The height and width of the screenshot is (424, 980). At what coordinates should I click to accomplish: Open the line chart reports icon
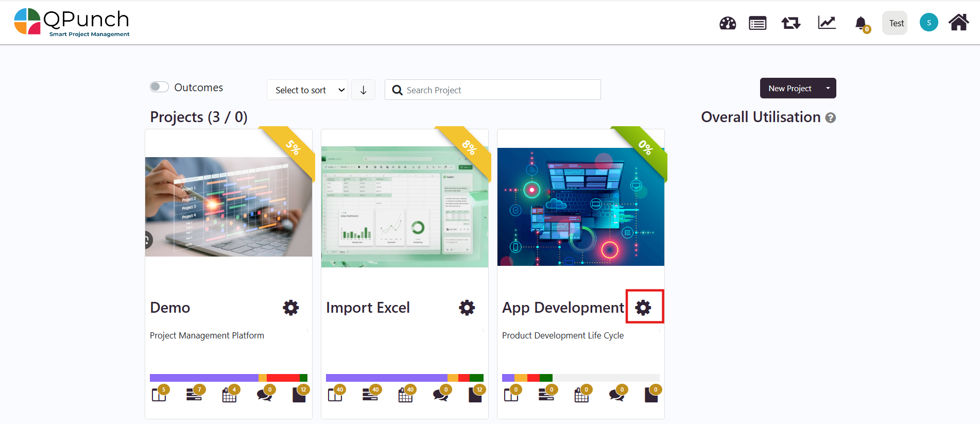pyautogui.click(x=827, y=23)
